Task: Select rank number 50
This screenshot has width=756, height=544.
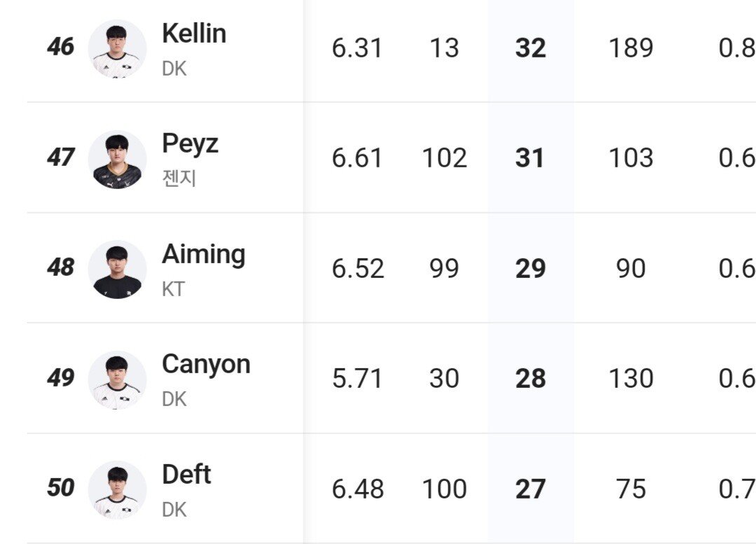Action: coord(60,488)
